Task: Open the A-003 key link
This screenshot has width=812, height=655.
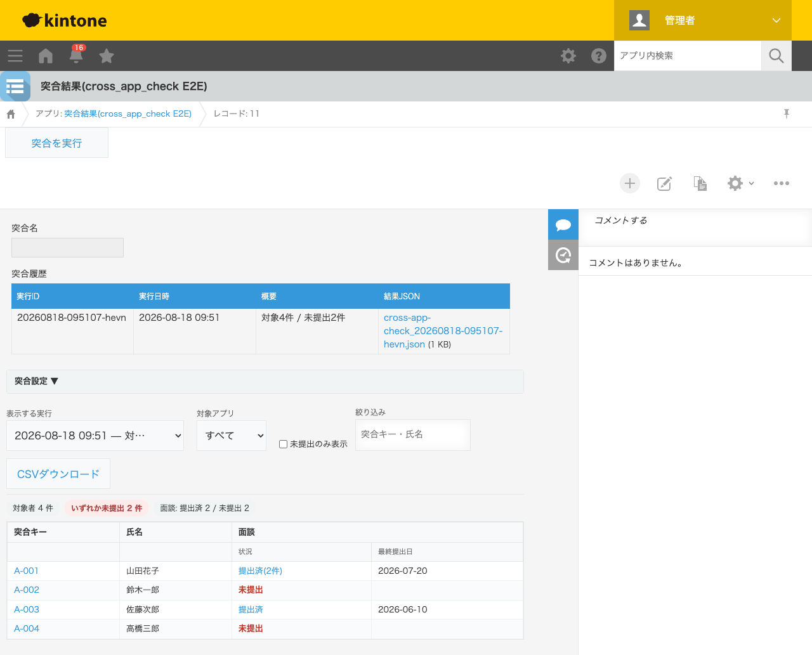Action: tap(27, 609)
